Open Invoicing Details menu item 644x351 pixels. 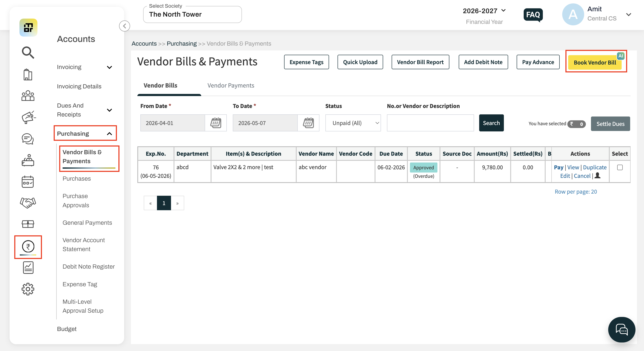(79, 86)
